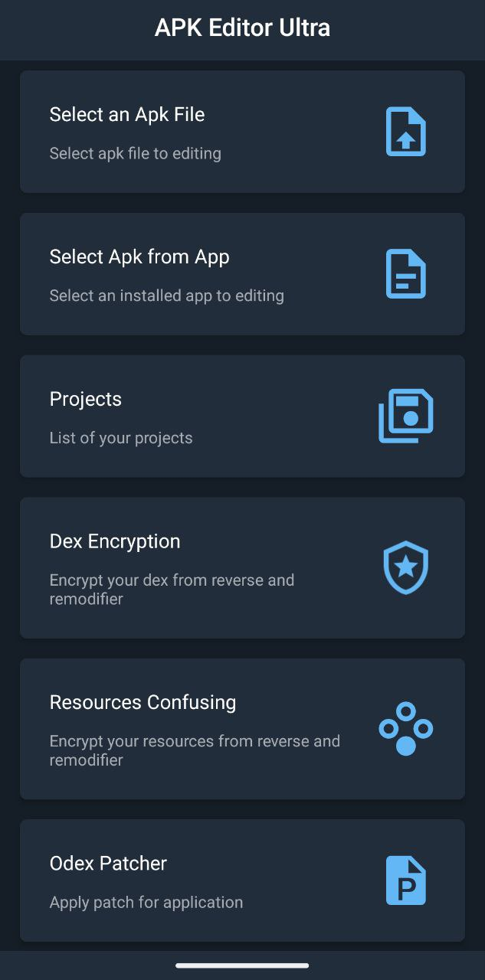Tap the save-disk Projects icon
This screenshot has height=980, width=485.
pos(405,416)
